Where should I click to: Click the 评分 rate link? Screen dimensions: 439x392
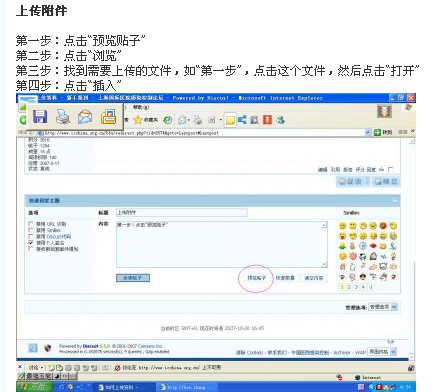point(360,170)
